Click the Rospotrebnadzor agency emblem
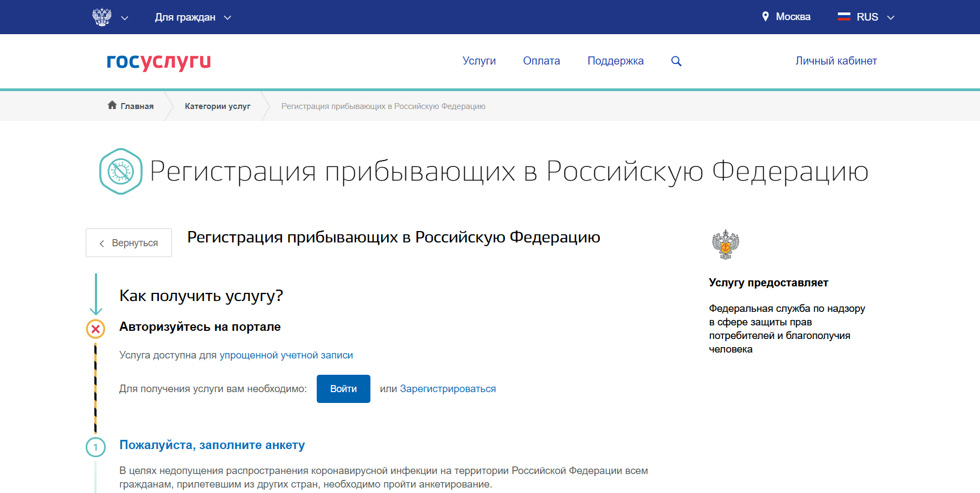This screenshot has height=493, width=980. (725, 244)
